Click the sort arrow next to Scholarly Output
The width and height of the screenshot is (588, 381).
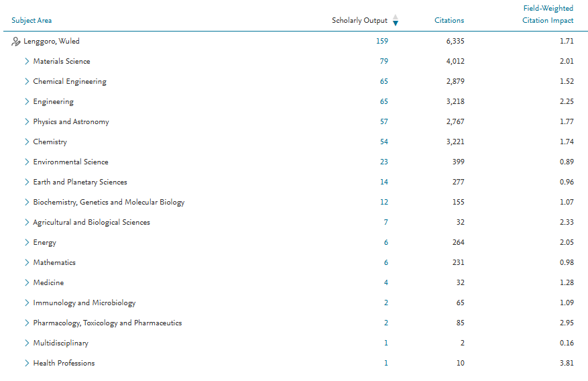point(396,21)
